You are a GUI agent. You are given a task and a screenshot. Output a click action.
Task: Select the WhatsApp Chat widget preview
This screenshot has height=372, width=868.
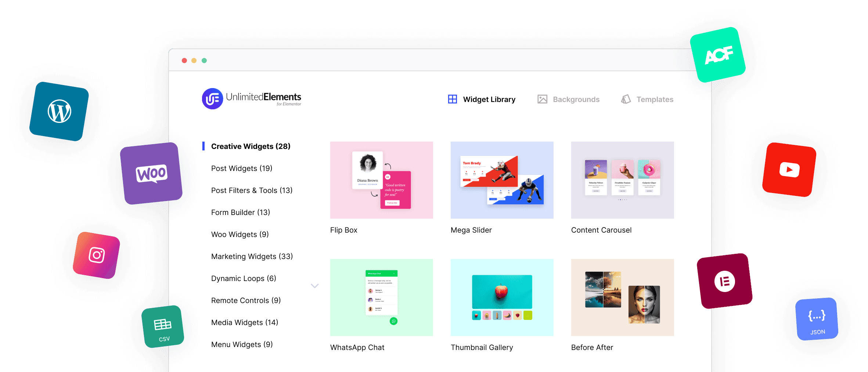pos(381,298)
